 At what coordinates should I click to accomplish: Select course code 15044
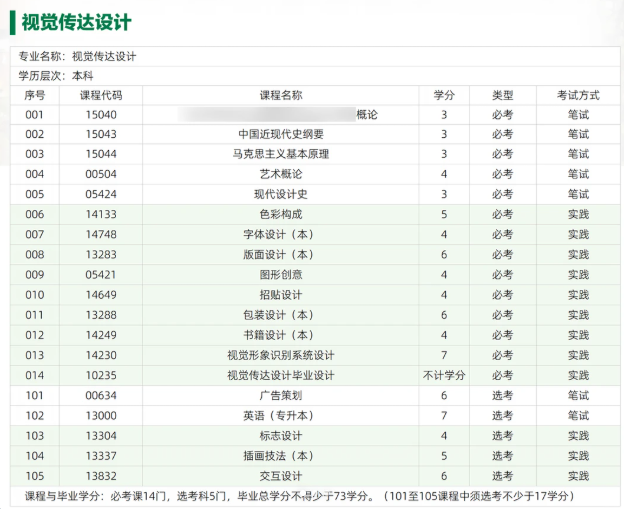pyautogui.click(x=101, y=154)
